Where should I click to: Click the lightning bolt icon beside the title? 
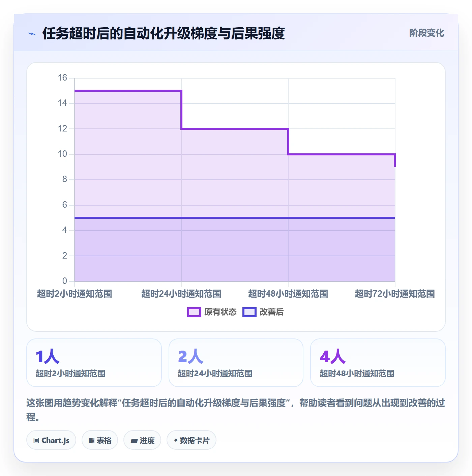(32, 34)
